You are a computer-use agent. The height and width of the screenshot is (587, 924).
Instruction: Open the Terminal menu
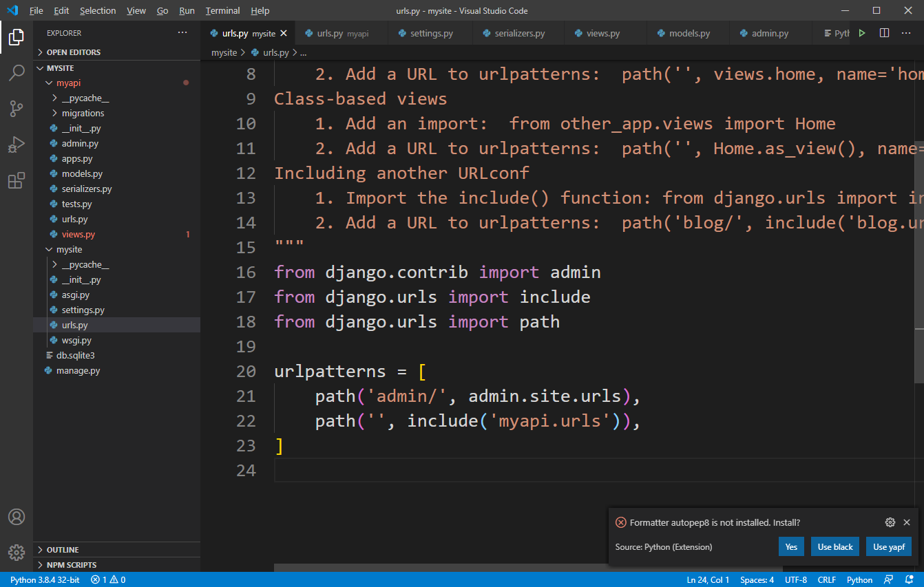pos(222,10)
